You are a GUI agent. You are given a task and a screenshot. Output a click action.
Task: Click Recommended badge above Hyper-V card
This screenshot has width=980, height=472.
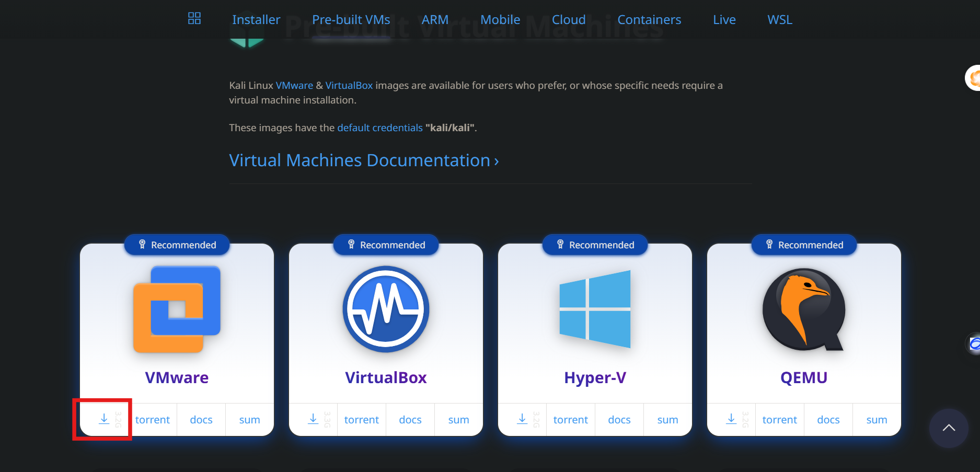pyautogui.click(x=595, y=245)
